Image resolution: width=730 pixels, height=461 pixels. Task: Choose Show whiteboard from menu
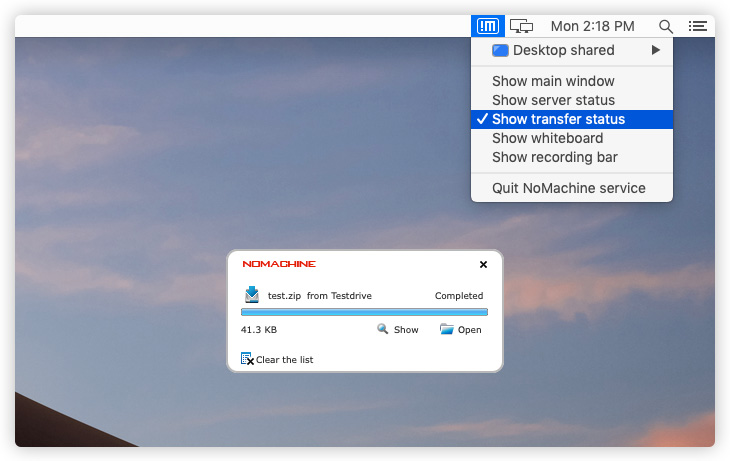click(x=547, y=138)
